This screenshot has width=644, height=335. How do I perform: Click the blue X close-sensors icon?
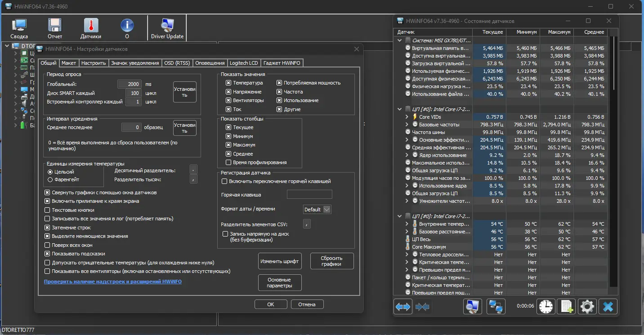pyautogui.click(x=608, y=307)
